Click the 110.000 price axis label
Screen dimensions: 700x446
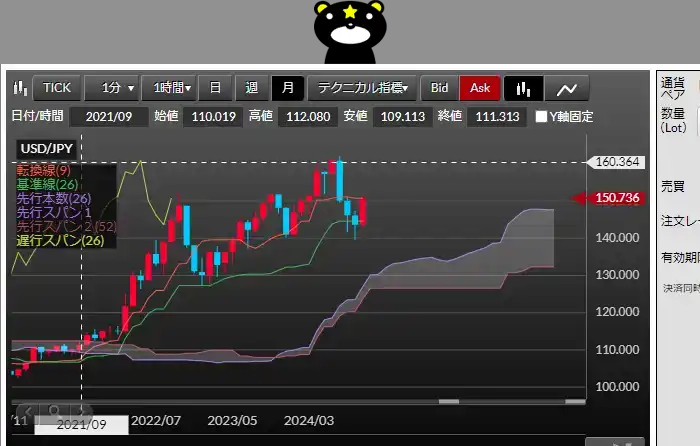pyautogui.click(x=617, y=350)
